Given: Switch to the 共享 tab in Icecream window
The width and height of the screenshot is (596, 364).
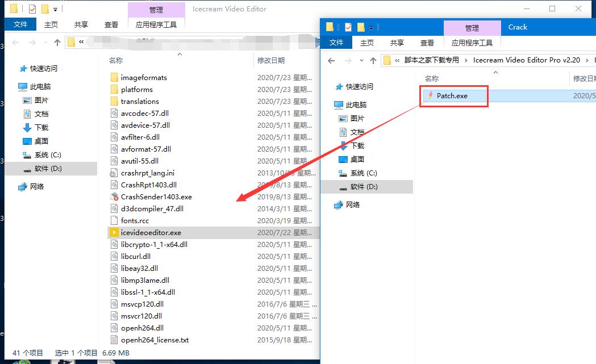Looking at the screenshot, I should 81,24.
